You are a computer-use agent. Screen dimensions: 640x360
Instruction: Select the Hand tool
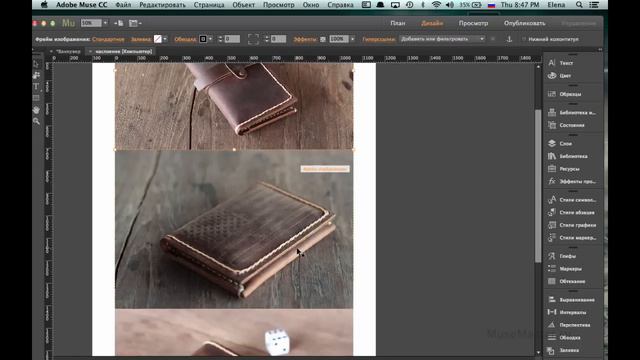(36, 110)
